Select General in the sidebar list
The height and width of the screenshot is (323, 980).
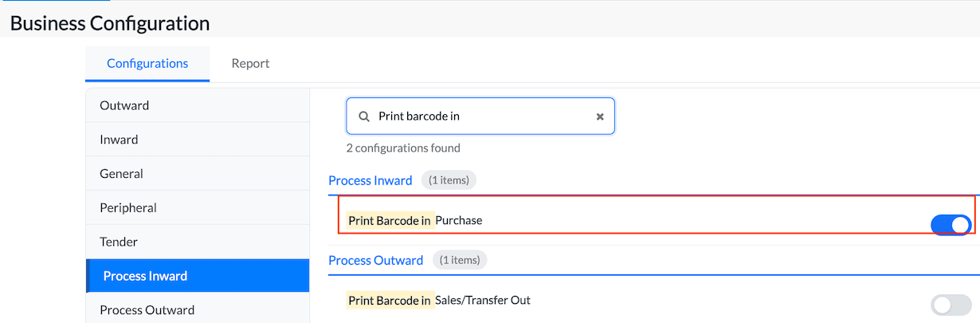(x=121, y=174)
